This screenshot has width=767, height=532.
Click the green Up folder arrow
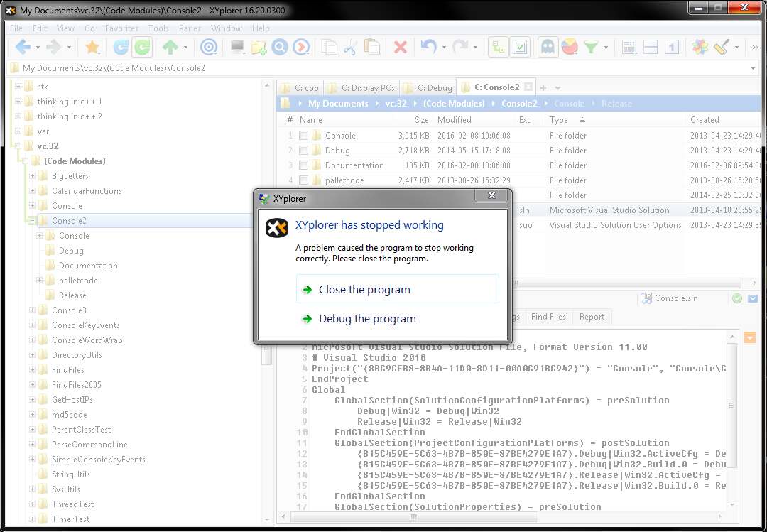coord(170,48)
